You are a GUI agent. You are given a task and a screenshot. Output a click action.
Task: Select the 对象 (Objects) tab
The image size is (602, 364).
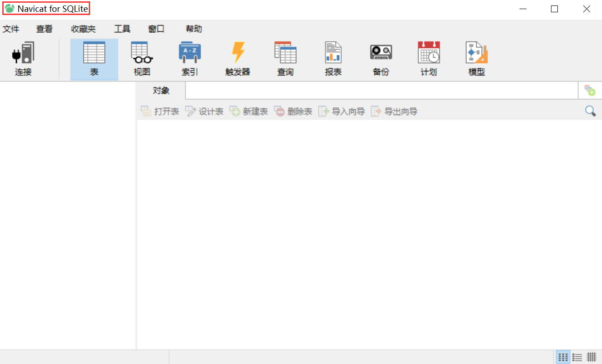tap(161, 90)
